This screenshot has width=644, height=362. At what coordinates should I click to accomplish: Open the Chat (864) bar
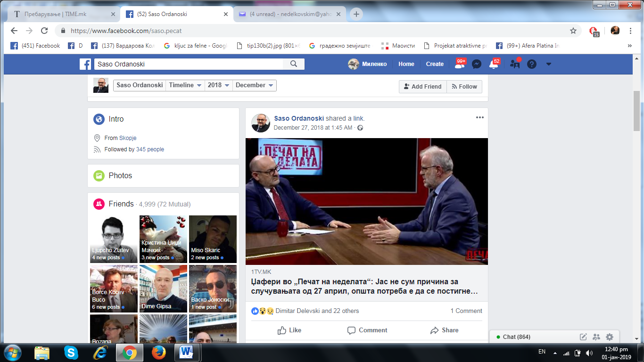516,337
